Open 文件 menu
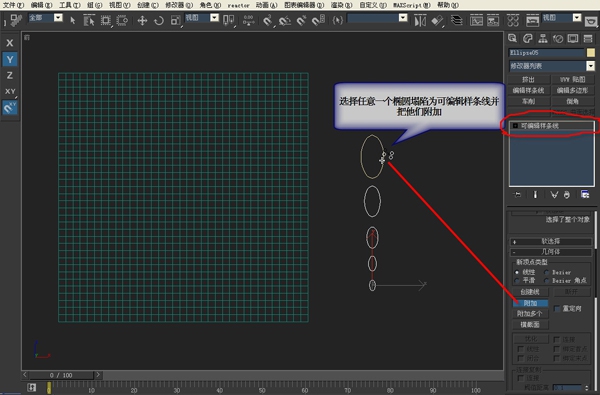600x395 pixels. (13, 5)
